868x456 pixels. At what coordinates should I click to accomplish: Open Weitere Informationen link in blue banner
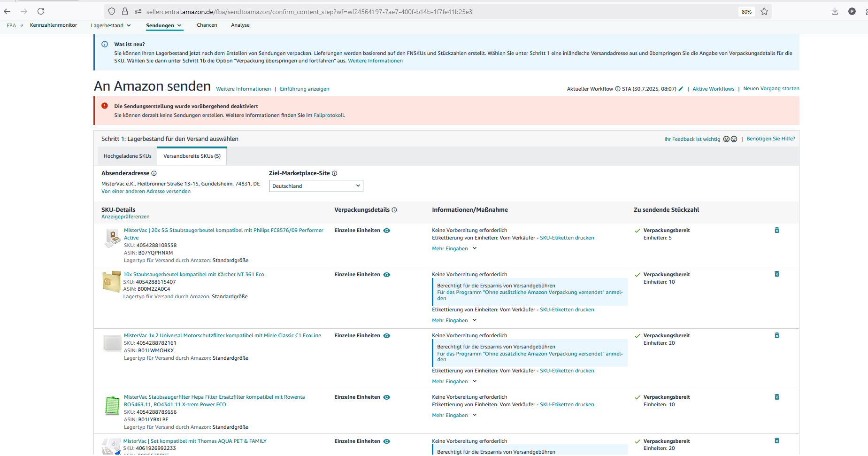coord(375,61)
